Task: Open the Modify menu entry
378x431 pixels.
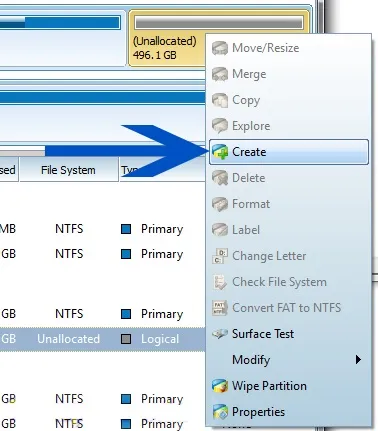Action: (x=289, y=360)
